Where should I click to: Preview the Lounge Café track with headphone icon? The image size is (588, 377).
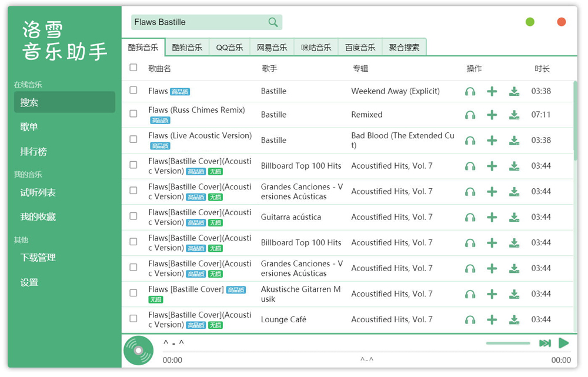(x=471, y=319)
